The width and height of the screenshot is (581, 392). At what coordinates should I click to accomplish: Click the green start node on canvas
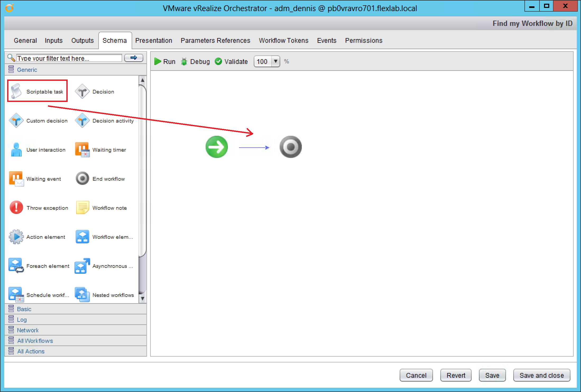[x=217, y=147]
